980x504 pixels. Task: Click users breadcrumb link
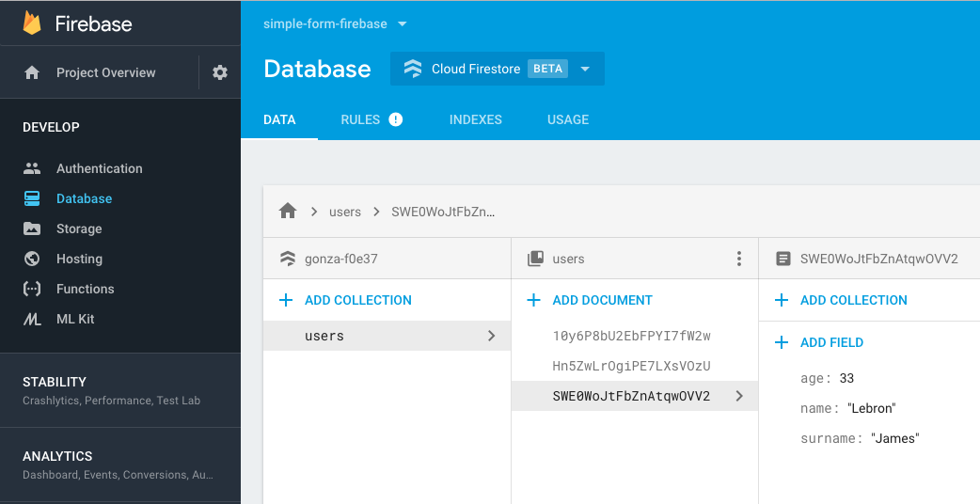pyautogui.click(x=345, y=212)
